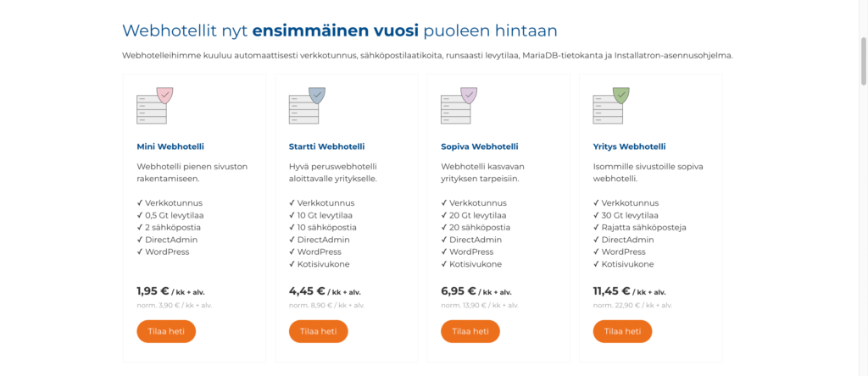Open the Mini Webhotelli title link
The width and height of the screenshot is (868, 376).
tap(170, 147)
